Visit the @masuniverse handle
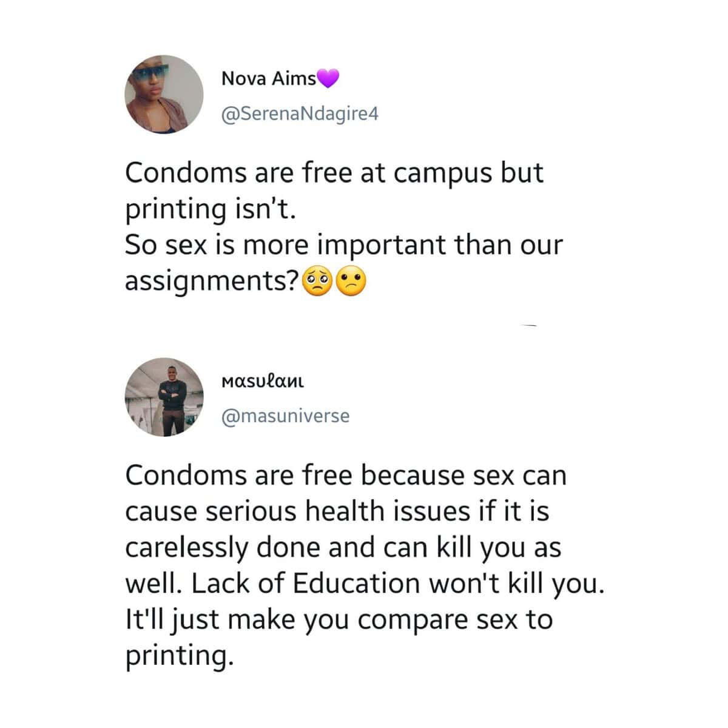Image resolution: width=728 pixels, height=728 pixels. [285, 416]
